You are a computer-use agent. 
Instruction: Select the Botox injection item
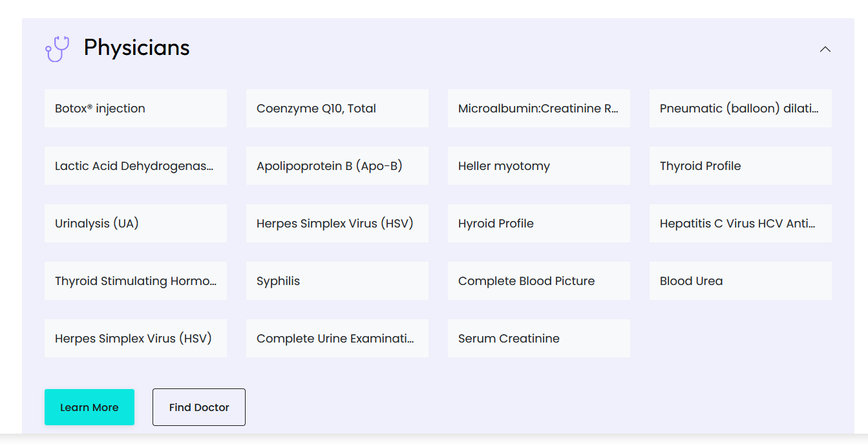click(x=135, y=109)
